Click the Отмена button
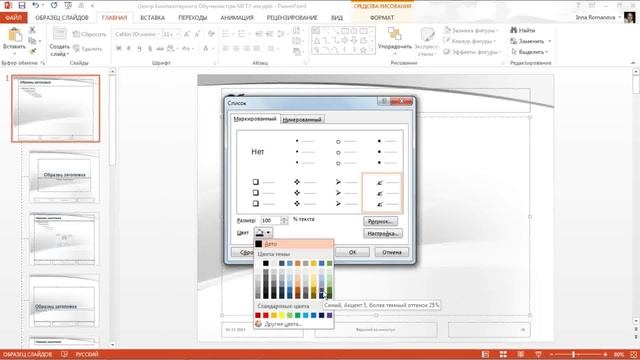 tap(392, 252)
